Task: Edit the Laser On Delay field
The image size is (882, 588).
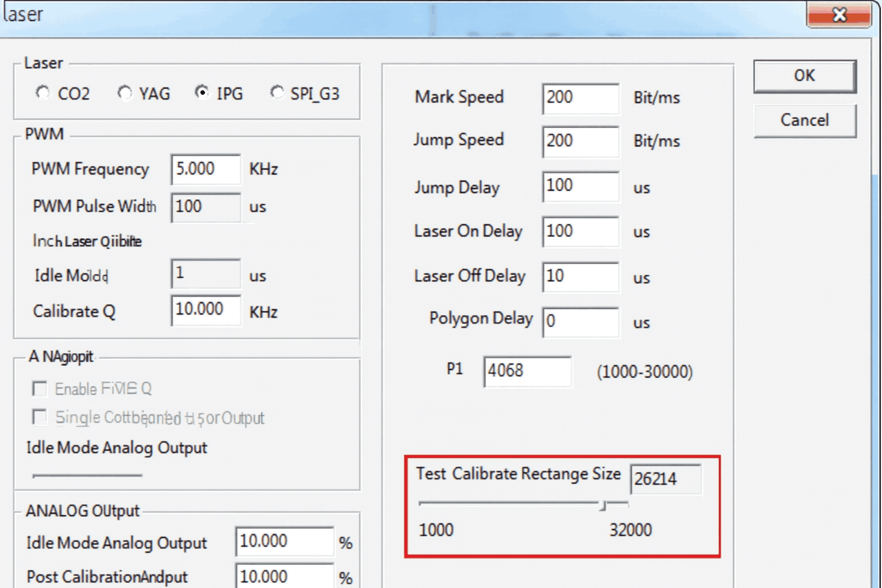Action: 580,231
